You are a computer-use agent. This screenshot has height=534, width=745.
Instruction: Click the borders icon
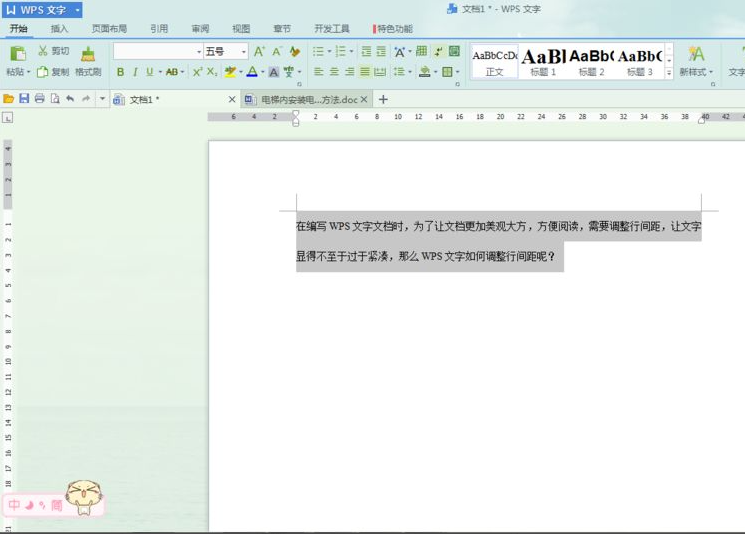447,72
